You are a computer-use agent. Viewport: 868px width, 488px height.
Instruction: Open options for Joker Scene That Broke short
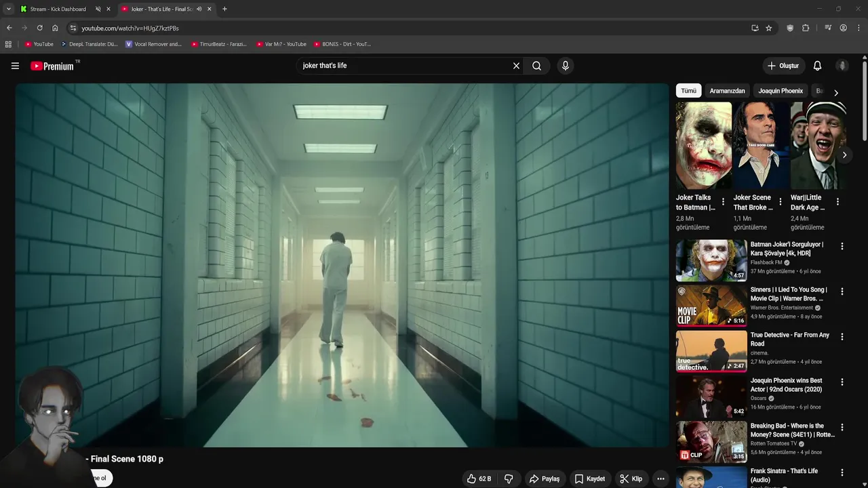[x=781, y=202]
